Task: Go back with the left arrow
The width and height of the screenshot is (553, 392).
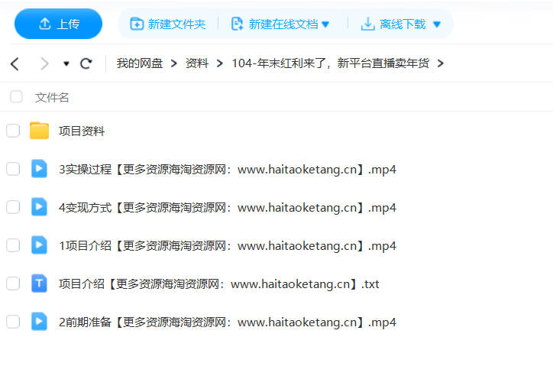Action: click(x=15, y=64)
